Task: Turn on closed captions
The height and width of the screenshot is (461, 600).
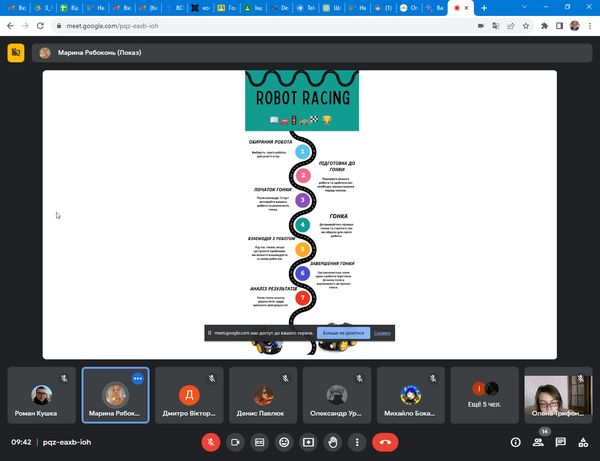Action: pyautogui.click(x=260, y=441)
